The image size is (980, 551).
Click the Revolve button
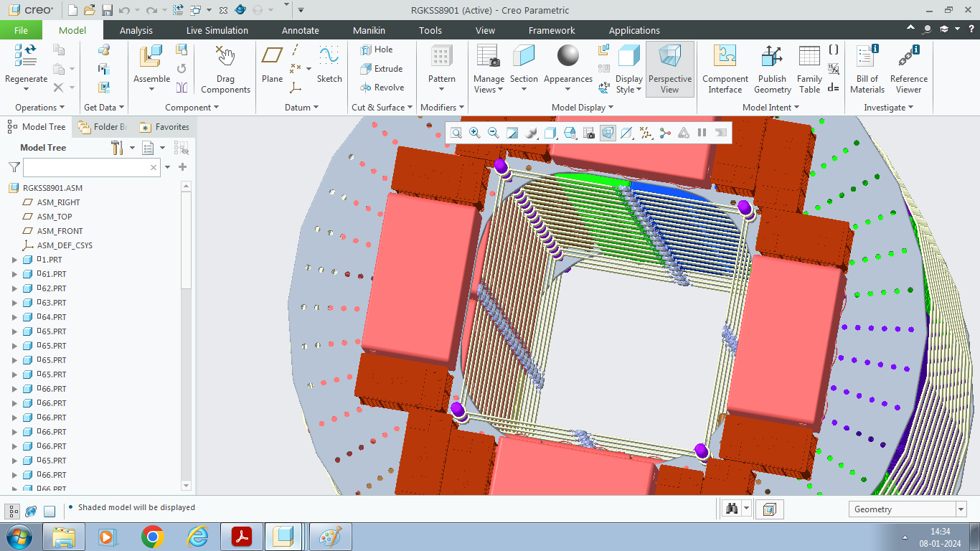pyautogui.click(x=382, y=88)
